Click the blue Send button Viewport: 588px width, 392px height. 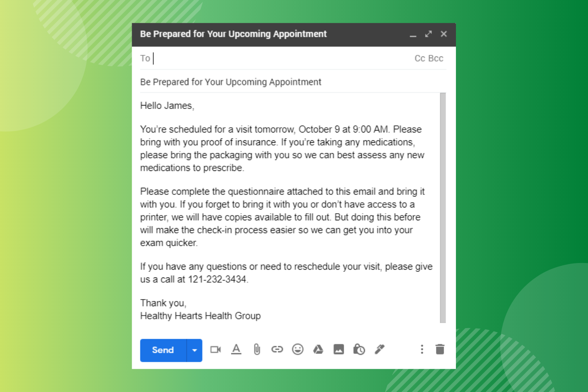[163, 350]
